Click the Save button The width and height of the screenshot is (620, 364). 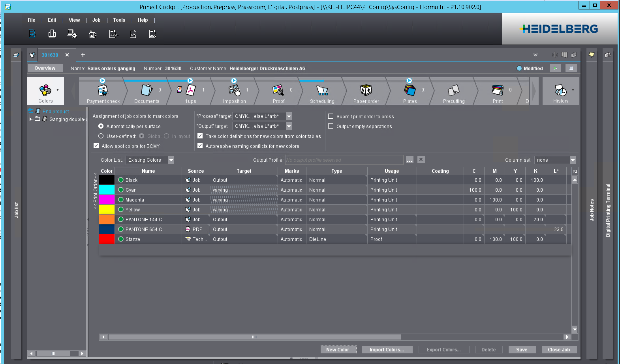(x=522, y=350)
